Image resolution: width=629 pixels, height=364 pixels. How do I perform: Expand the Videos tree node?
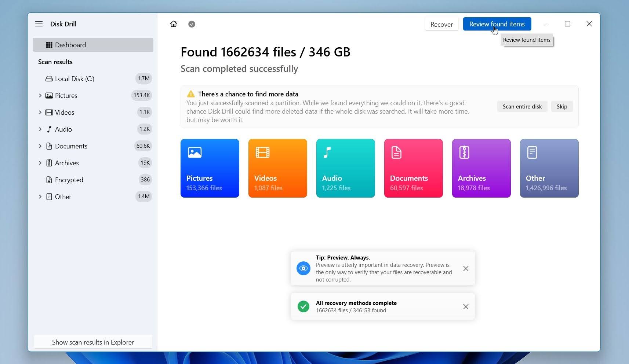coord(40,113)
